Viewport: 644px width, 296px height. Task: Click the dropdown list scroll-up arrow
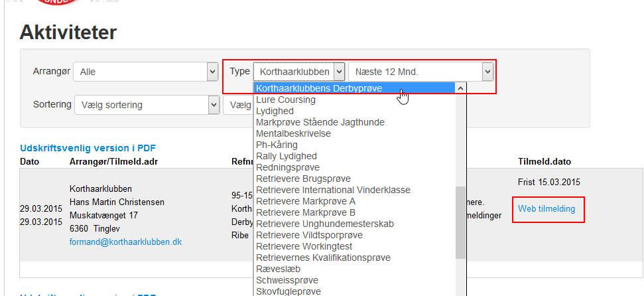point(460,88)
